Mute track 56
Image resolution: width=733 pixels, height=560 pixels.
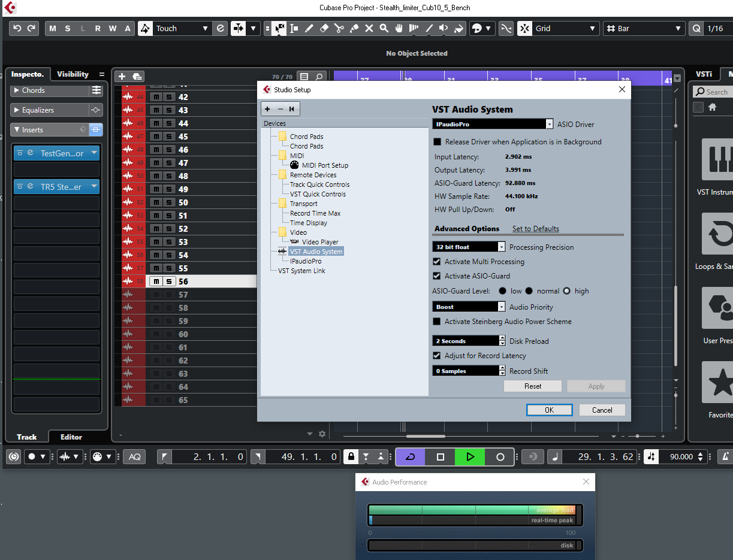pos(156,281)
